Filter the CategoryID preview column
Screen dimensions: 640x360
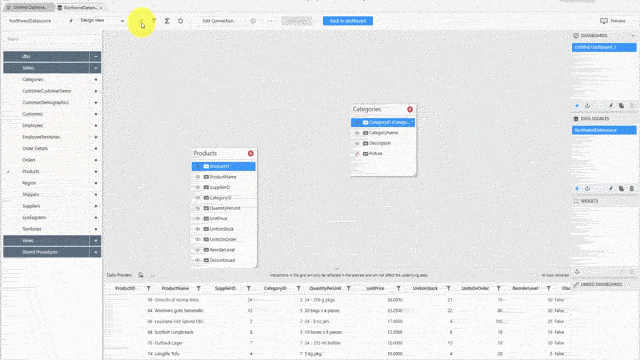[299, 288]
